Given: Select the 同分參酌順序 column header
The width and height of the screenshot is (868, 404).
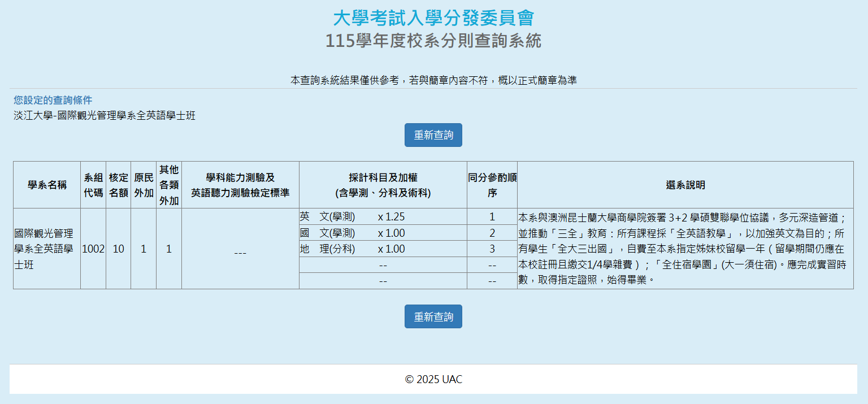Looking at the screenshot, I should click(492, 185).
